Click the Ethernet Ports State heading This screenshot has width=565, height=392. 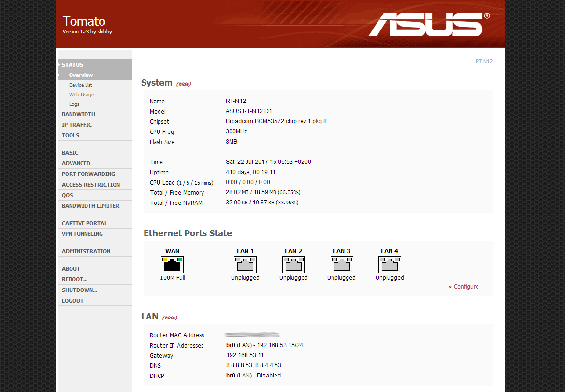(188, 233)
